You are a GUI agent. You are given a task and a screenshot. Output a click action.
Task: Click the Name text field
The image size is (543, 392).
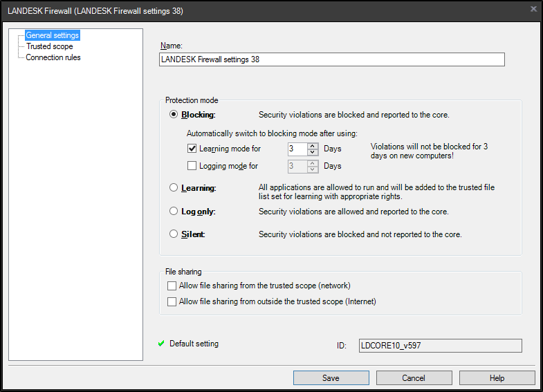(x=331, y=59)
